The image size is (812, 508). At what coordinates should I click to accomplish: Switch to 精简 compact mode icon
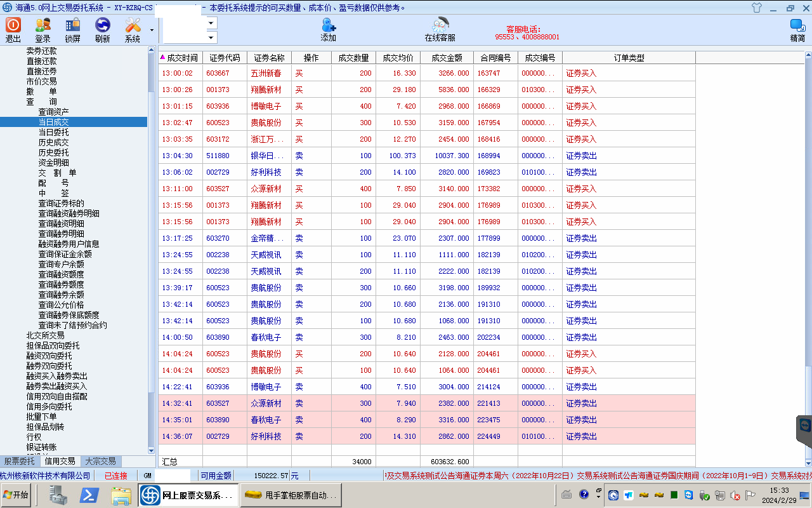797,29
